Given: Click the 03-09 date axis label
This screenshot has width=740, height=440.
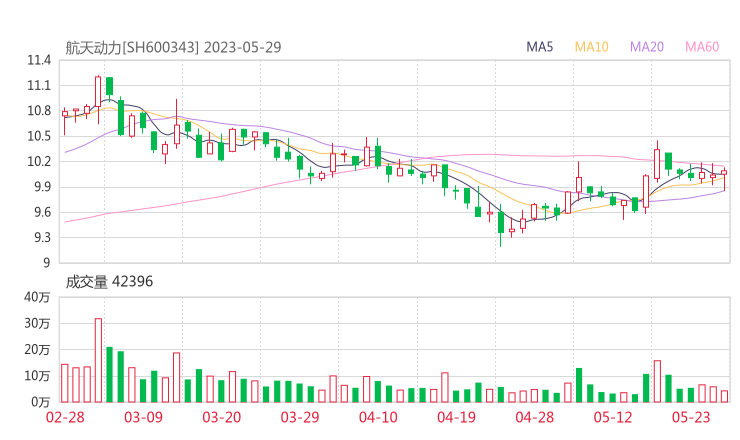Looking at the screenshot, I should pyautogui.click(x=143, y=417).
